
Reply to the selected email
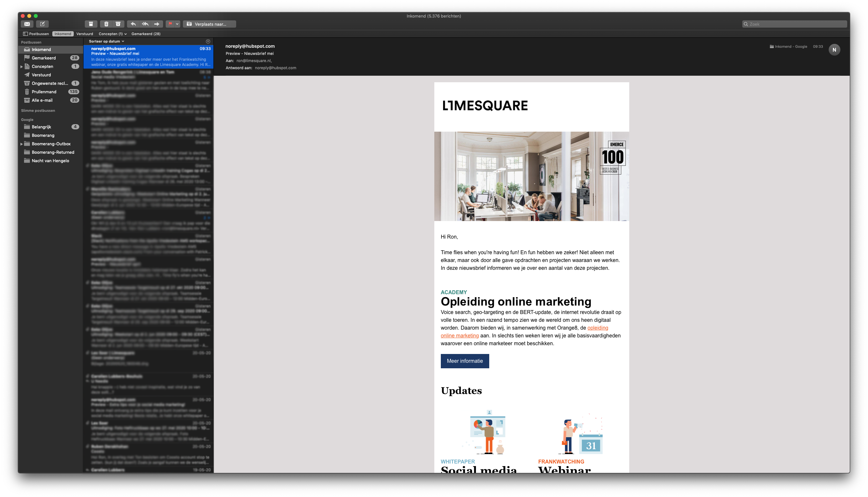pyautogui.click(x=134, y=24)
